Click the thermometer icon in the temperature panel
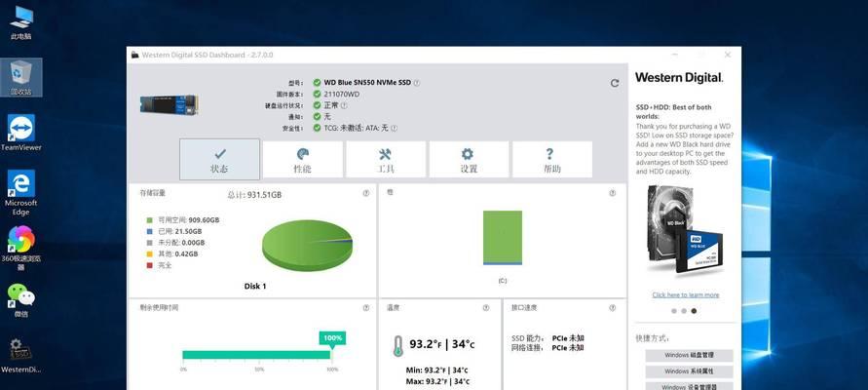The image size is (868, 390). click(396, 346)
